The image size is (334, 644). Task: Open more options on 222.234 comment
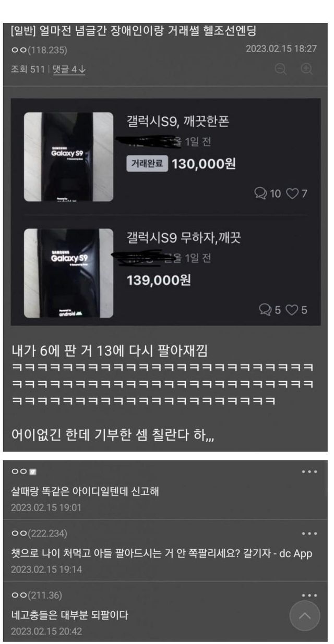[x=309, y=533]
